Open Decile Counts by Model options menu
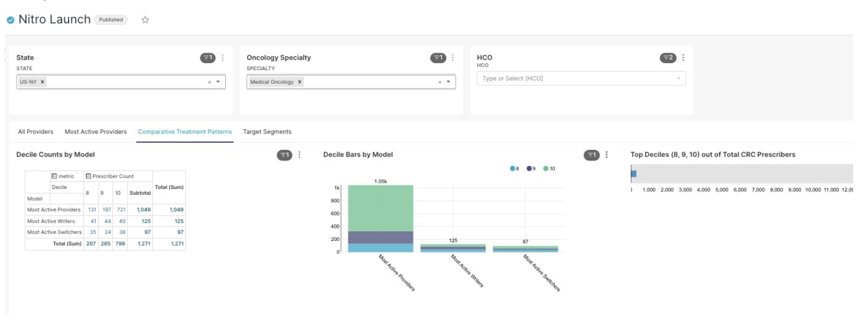This screenshot has height=320, width=868. click(x=299, y=155)
